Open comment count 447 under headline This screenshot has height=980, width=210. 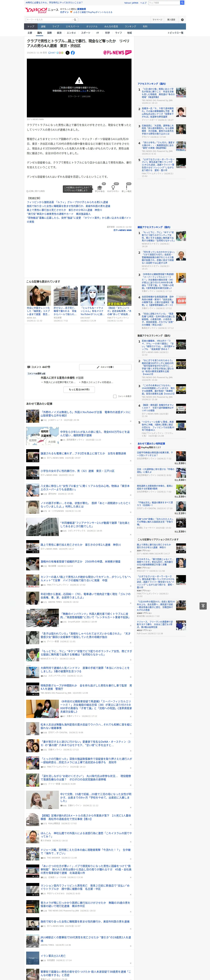pyautogui.click(x=52, y=53)
